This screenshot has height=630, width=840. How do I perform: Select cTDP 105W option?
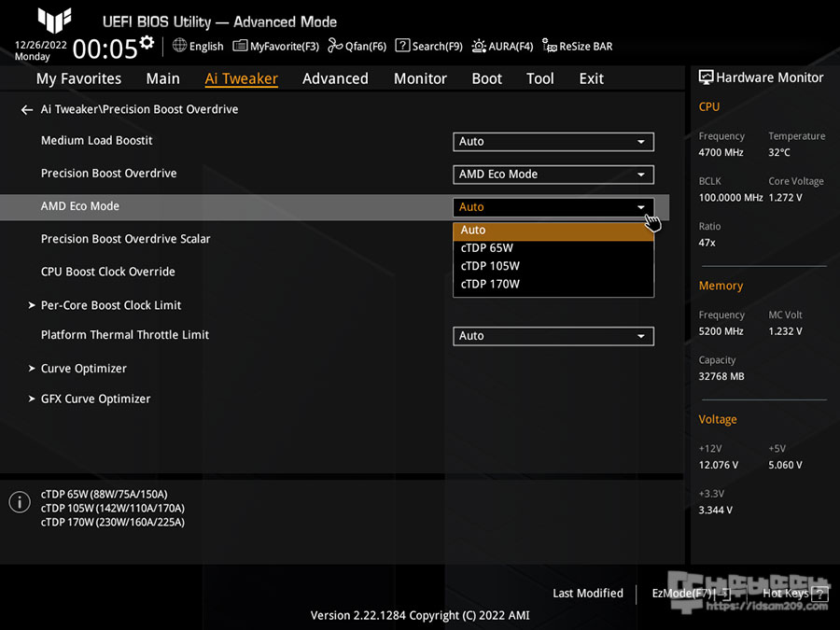point(553,266)
